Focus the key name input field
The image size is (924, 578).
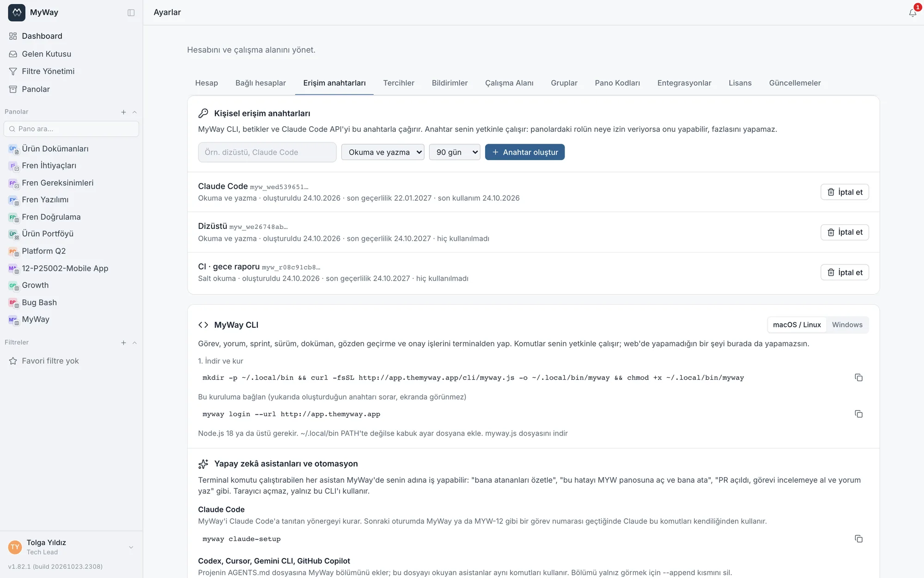[267, 152]
